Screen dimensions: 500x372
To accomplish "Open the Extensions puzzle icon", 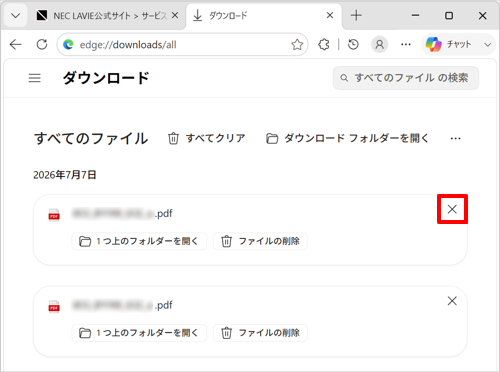I will click(x=324, y=44).
